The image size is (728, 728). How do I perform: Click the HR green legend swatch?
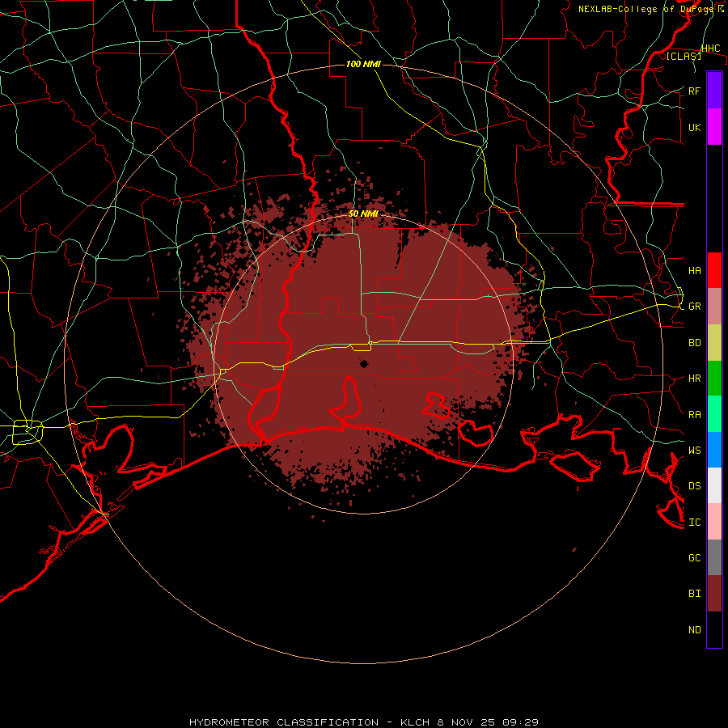pos(714,379)
